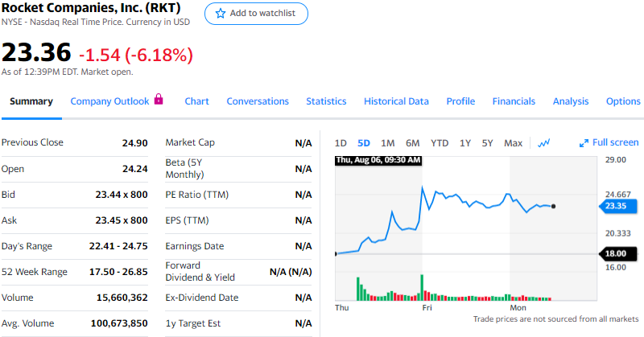Open the Company Outlook tab
The height and width of the screenshot is (337, 644).
[x=109, y=101]
